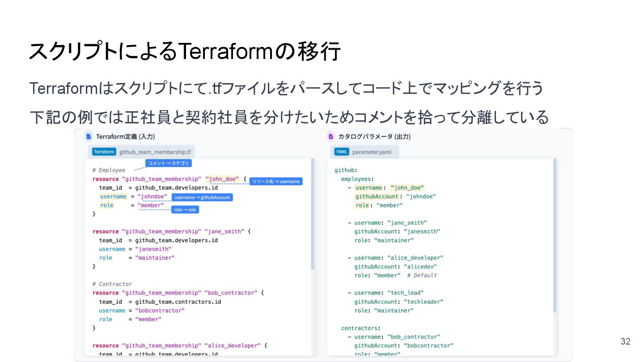Click the highlighted role key in Terraform code
This screenshot has width=644, height=362.
(106, 205)
